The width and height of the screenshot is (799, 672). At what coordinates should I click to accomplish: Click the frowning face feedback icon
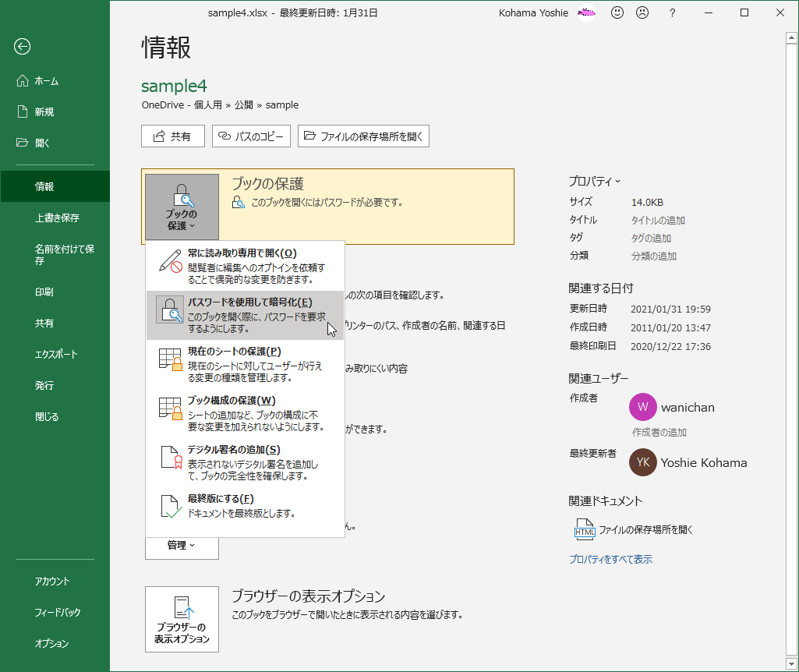(642, 12)
